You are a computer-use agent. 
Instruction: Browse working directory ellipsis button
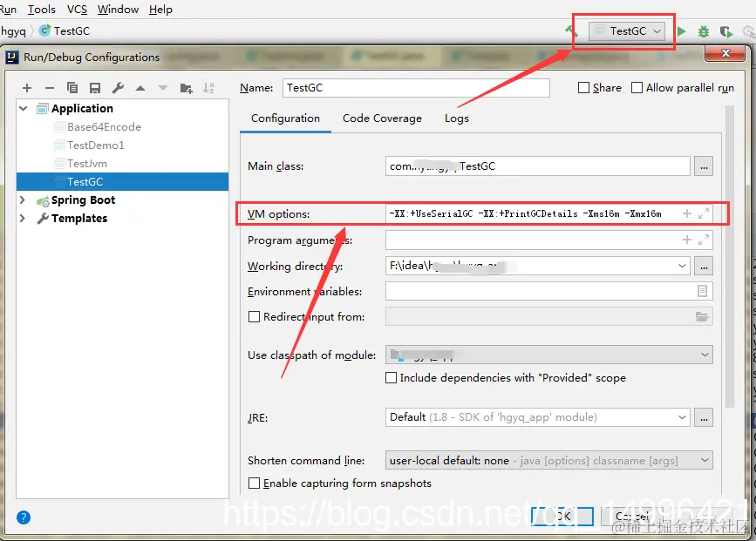tap(704, 266)
